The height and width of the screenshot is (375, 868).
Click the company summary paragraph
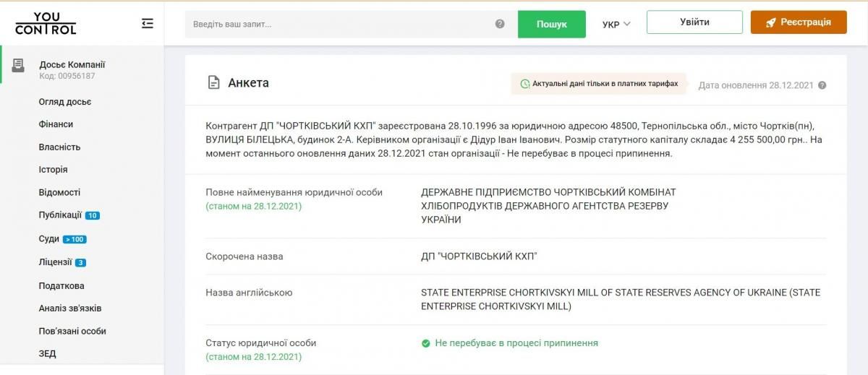click(x=514, y=139)
